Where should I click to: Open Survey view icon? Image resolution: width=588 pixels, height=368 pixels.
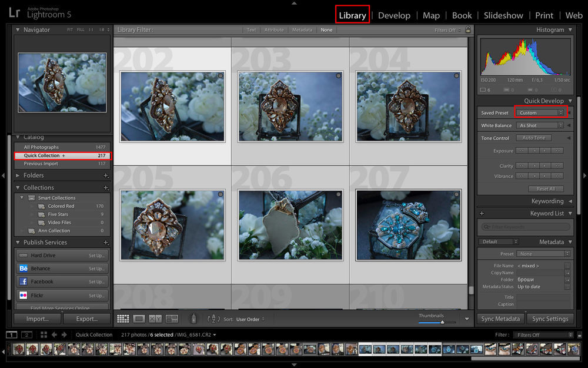172,319
